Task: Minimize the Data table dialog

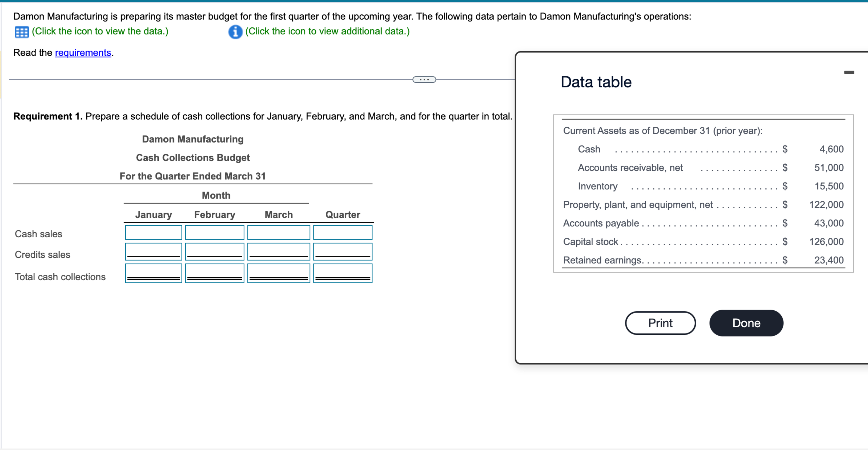Action: [x=849, y=72]
